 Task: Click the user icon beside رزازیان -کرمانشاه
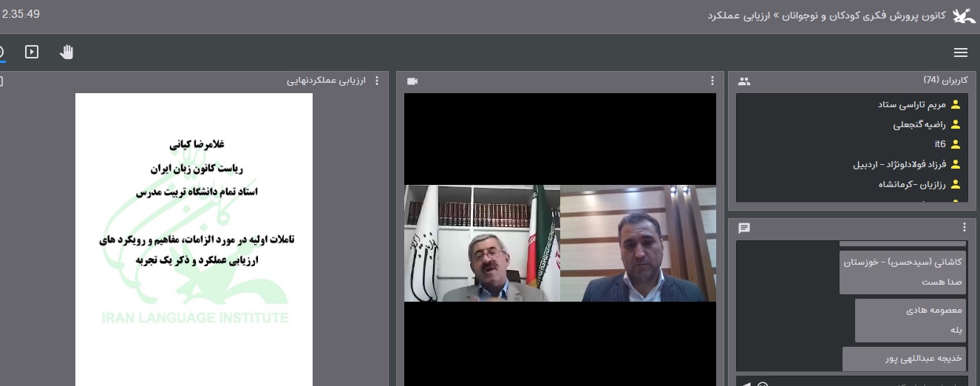tap(956, 184)
